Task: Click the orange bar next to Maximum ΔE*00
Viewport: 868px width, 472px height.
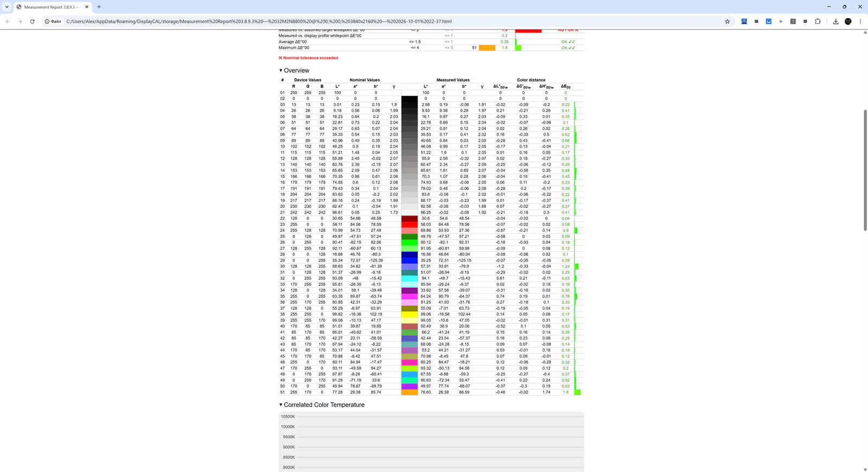Action: (x=487, y=48)
